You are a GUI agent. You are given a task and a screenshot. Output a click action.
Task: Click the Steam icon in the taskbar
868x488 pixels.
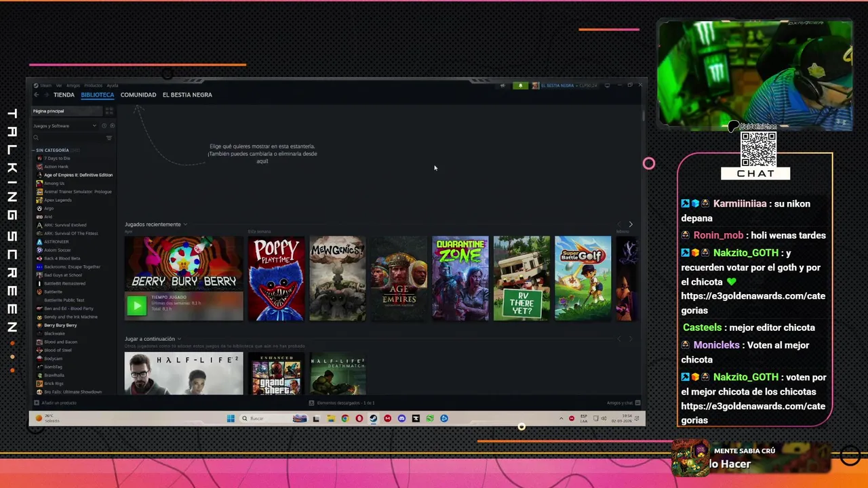(x=373, y=418)
